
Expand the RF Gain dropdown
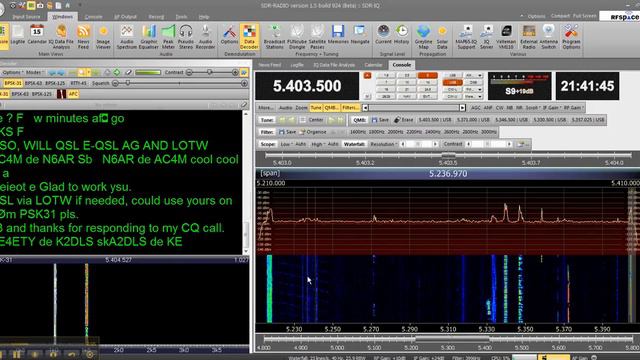click(573, 108)
